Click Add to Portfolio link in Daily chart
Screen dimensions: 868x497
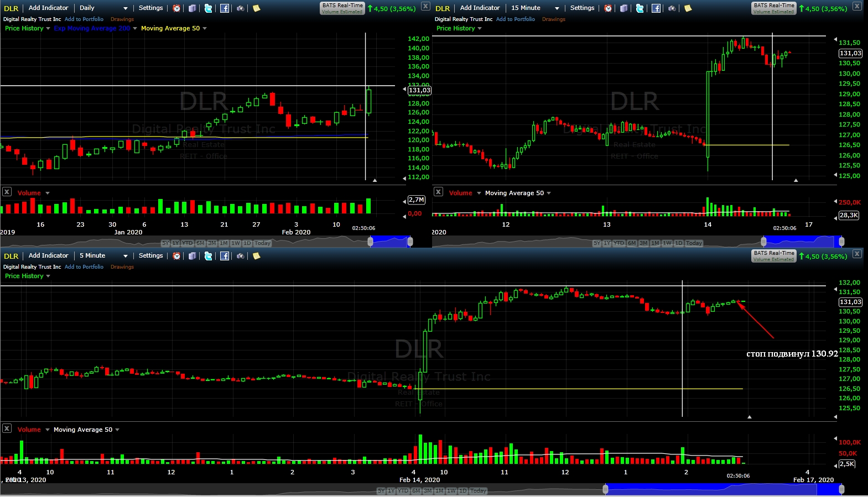click(84, 19)
